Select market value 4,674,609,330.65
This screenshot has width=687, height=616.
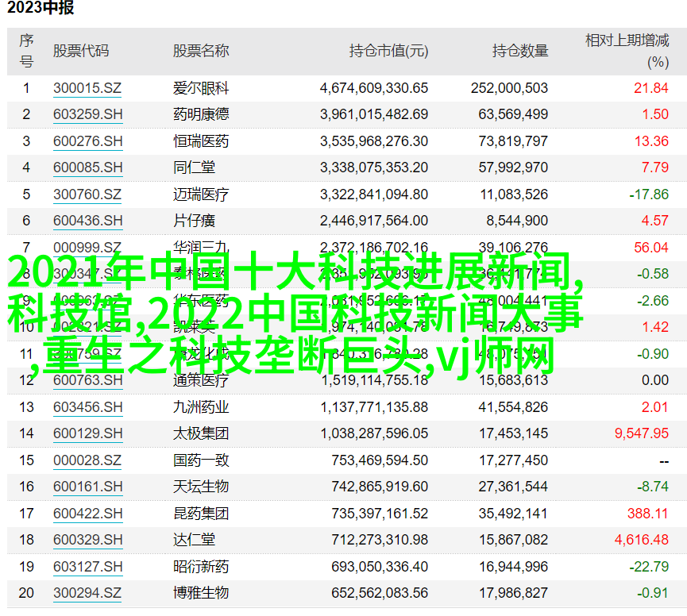pyautogui.click(x=374, y=88)
